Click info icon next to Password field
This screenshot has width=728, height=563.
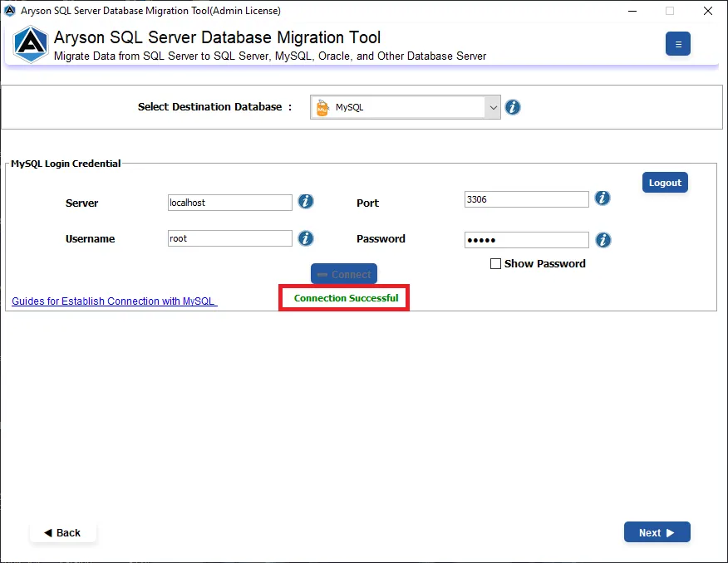(x=603, y=240)
